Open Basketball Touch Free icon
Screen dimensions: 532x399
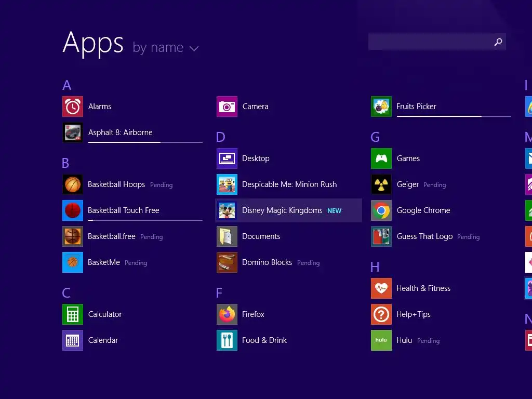[x=73, y=210]
